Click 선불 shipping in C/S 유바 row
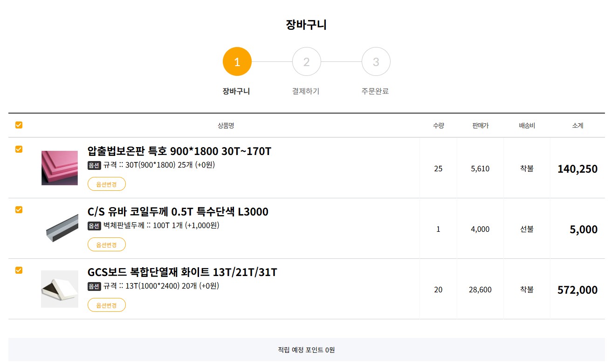 click(x=527, y=229)
